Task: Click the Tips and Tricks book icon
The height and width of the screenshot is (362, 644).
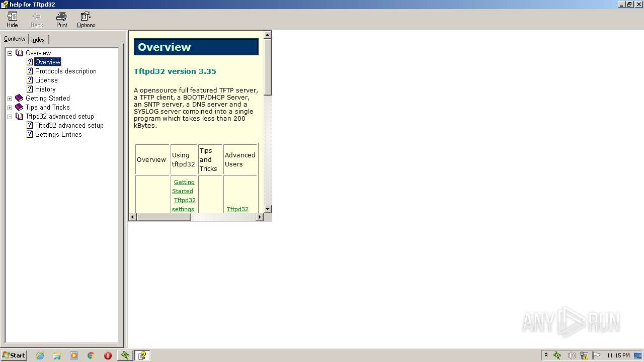Action: click(x=19, y=107)
